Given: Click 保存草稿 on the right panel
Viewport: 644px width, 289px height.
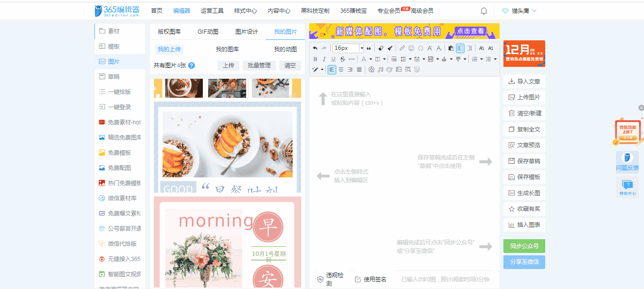Looking at the screenshot, I should tap(524, 161).
